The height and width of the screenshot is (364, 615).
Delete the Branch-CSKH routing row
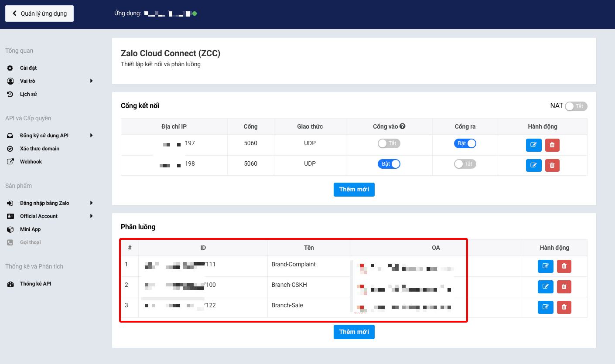(x=564, y=286)
